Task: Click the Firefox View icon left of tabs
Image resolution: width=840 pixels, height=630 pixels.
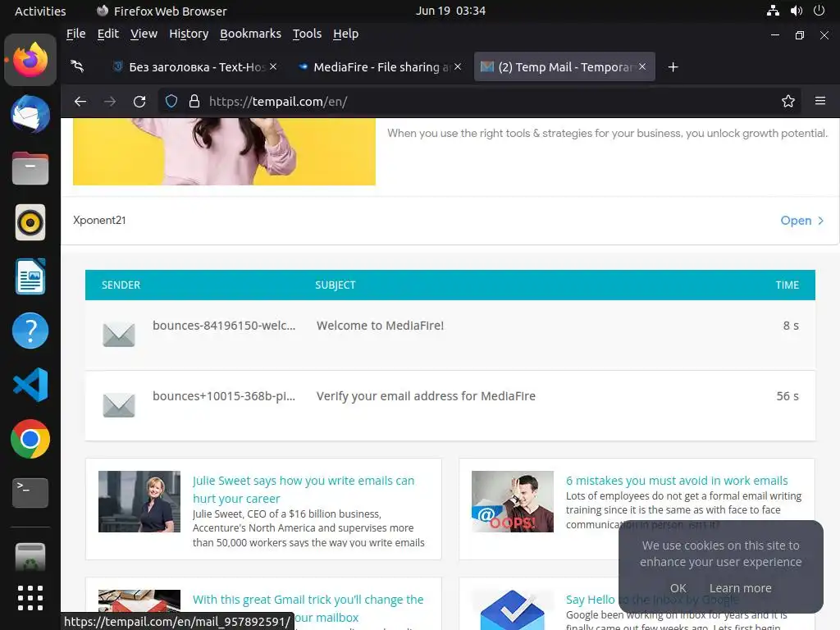Action: tap(78, 66)
